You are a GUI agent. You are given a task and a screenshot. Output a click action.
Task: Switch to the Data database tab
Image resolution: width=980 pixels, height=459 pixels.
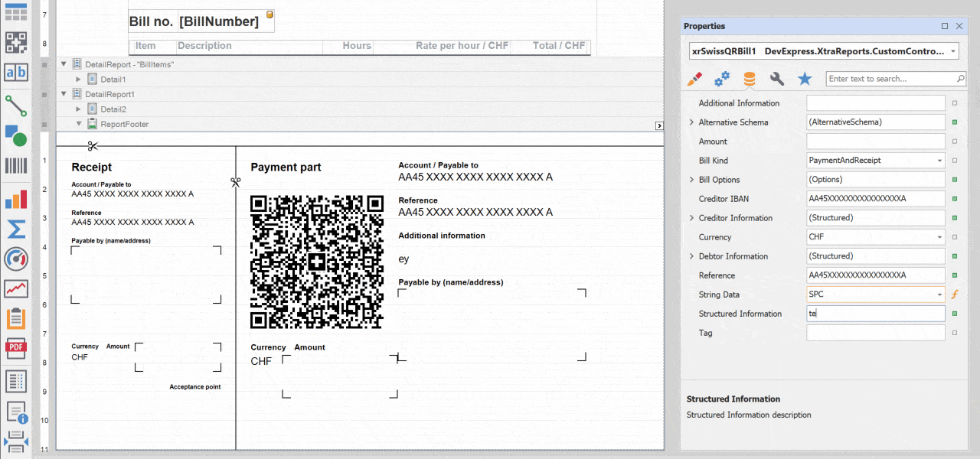[x=749, y=79]
